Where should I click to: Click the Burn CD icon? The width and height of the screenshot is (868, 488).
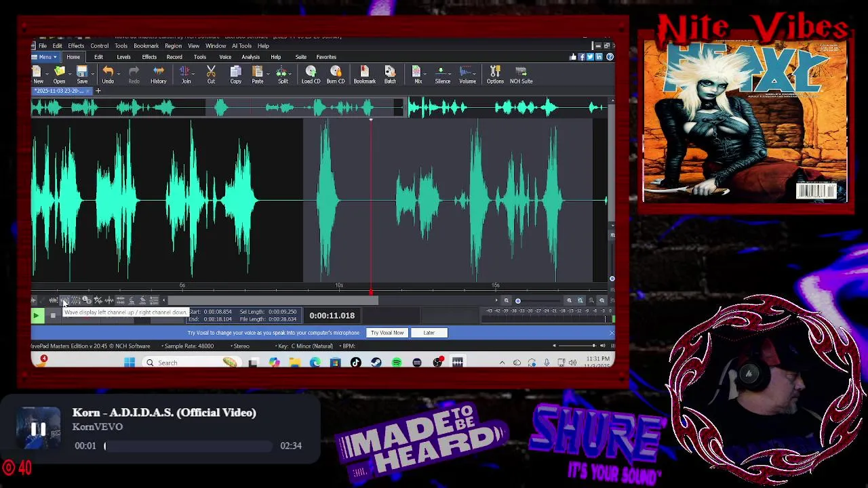coord(336,75)
